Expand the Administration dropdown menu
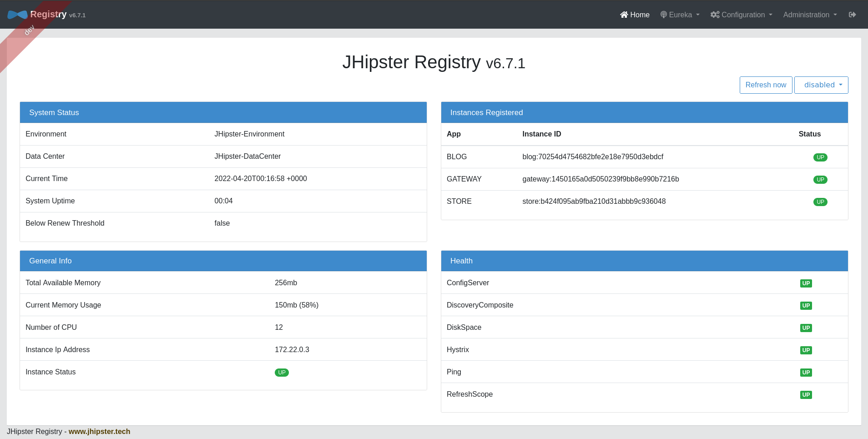 (x=809, y=15)
